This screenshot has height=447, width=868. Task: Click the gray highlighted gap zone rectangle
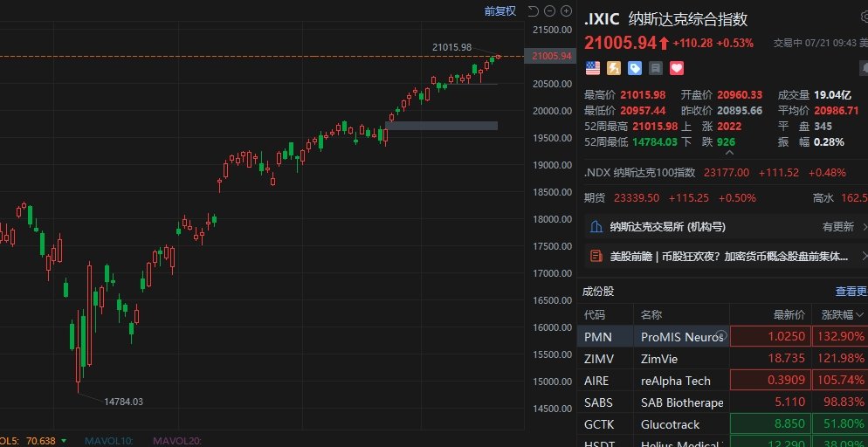point(441,126)
